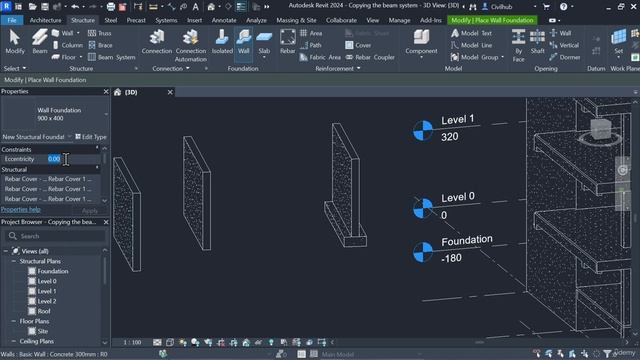Click the Eccentricity value field
The height and width of the screenshot is (360, 640).
(x=73, y=159)
